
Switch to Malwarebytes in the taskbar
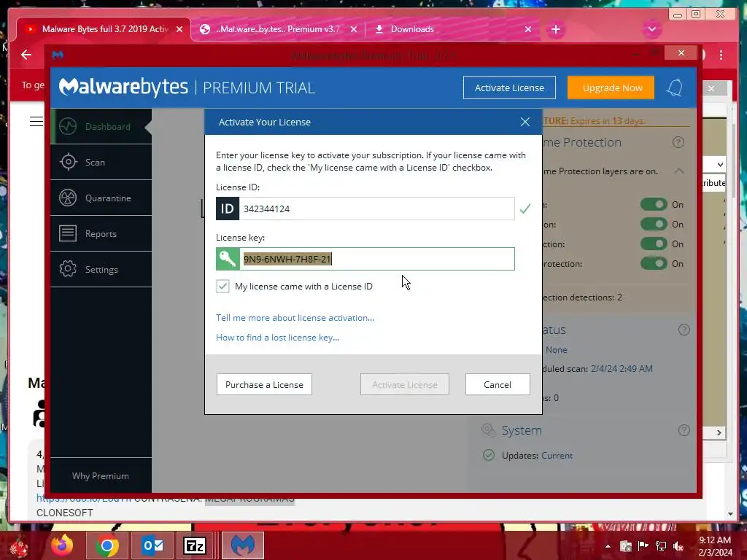pos(242,545)
